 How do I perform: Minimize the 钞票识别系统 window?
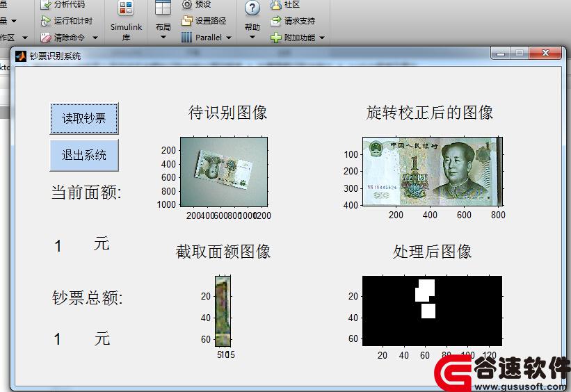[x=500, y=54]
